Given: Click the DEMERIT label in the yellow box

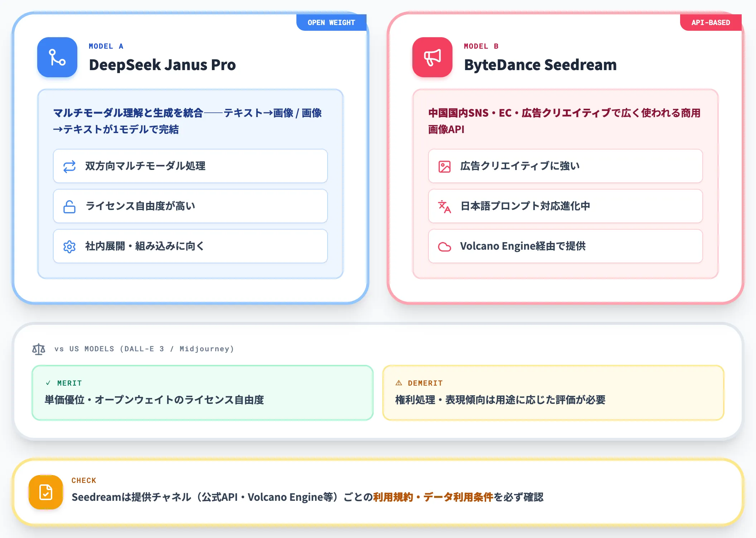Looking at the screenshot, I should (x=425, y=383).
